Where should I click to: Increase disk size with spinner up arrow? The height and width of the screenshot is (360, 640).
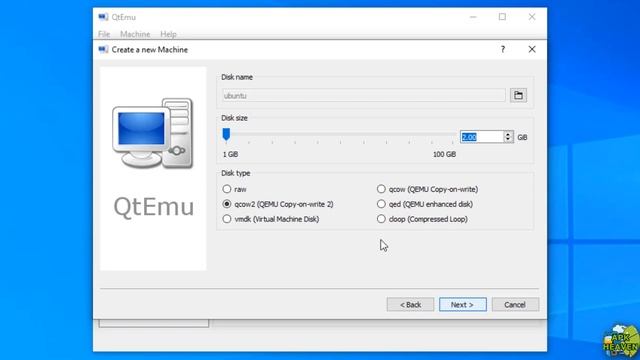point(508,134)
